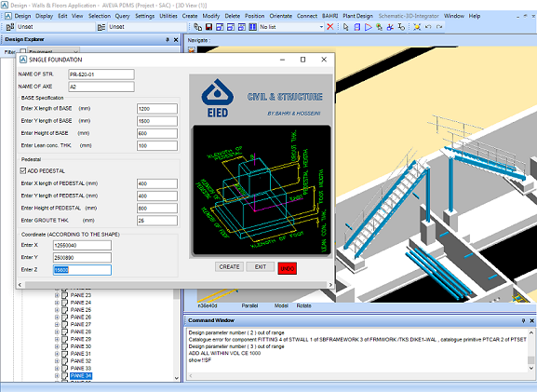Click the GROUTE THK input field
537x392 pixels.
[x=157, y=221]
